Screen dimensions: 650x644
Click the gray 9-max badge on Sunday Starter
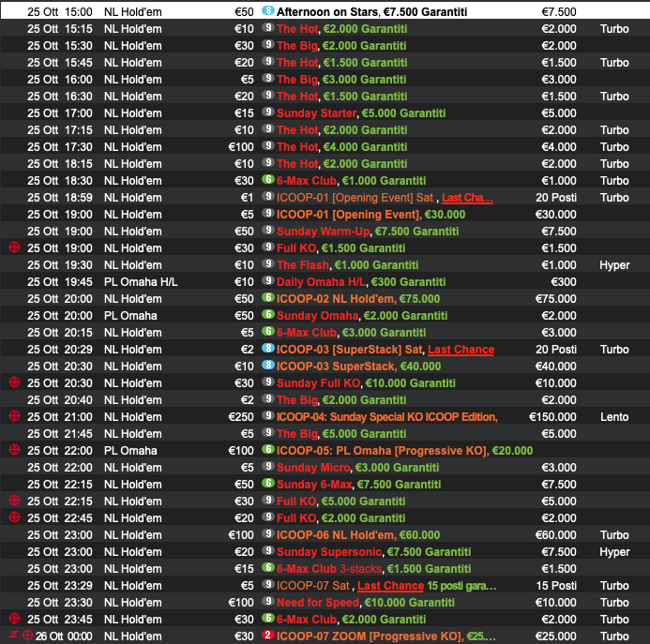click(268, 112)
